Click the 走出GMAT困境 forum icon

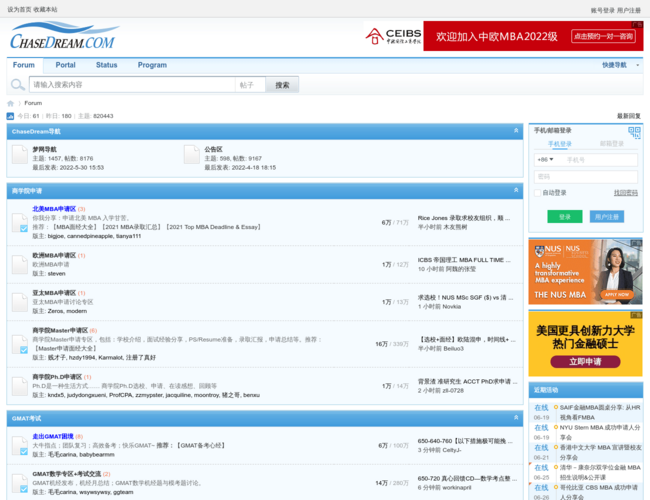[x=20, y=441]
